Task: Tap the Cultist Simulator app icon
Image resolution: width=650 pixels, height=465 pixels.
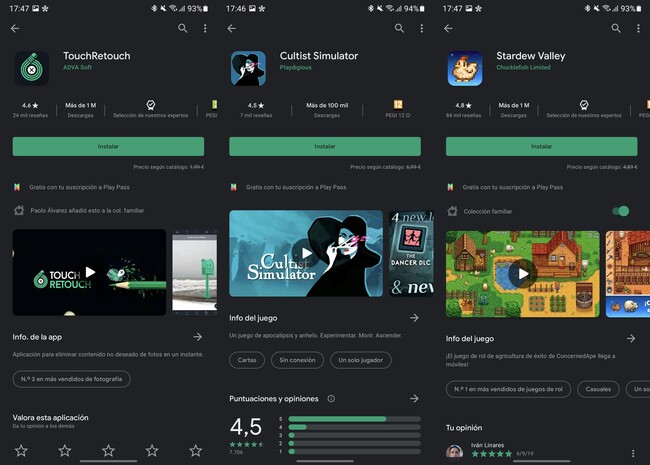Action: (248, 68)
